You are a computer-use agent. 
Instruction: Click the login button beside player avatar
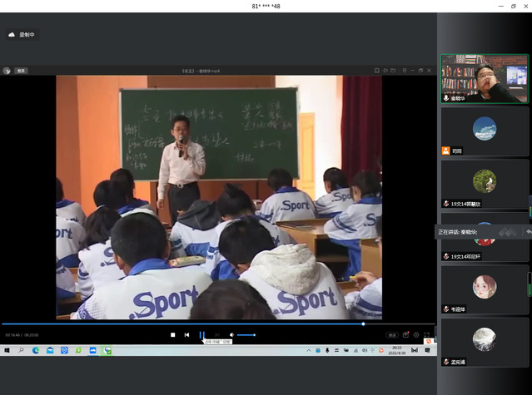[21, 71]
